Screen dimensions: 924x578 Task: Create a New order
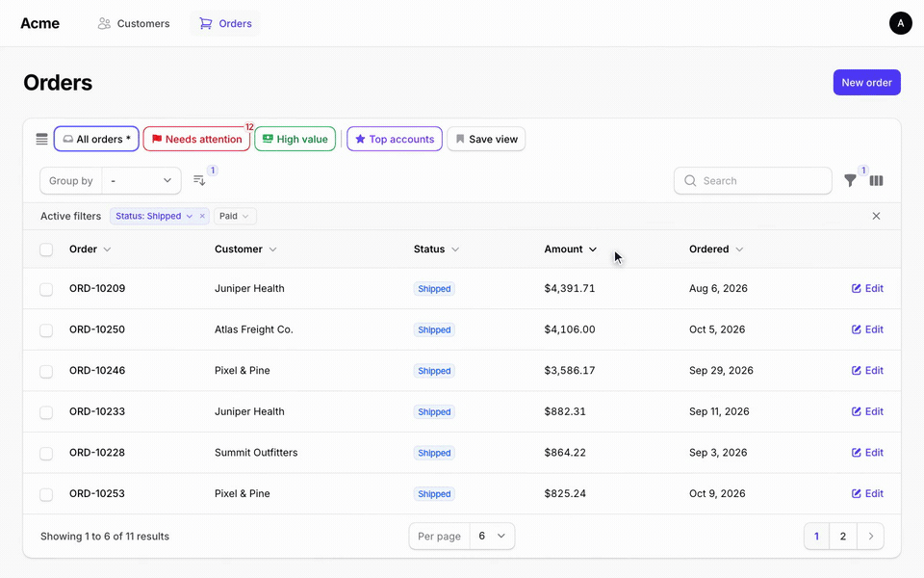[x=867, y=83]
